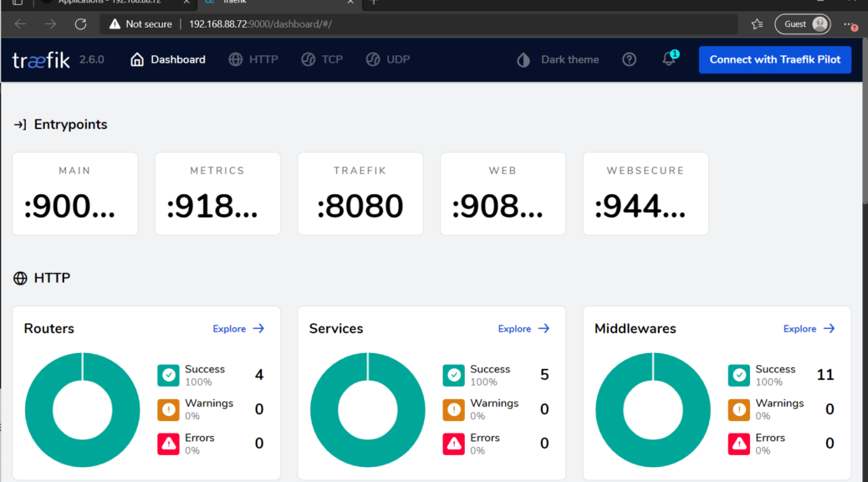Viewport: 868px width, 482px height.
Task: Click the Services Success check icon
Action: click(453, 375)
